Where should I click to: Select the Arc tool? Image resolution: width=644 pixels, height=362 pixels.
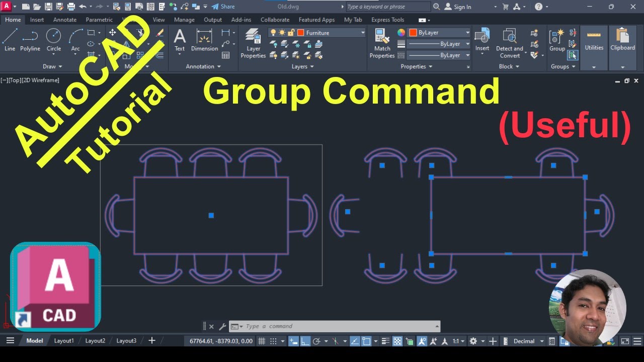pos(75,40)
